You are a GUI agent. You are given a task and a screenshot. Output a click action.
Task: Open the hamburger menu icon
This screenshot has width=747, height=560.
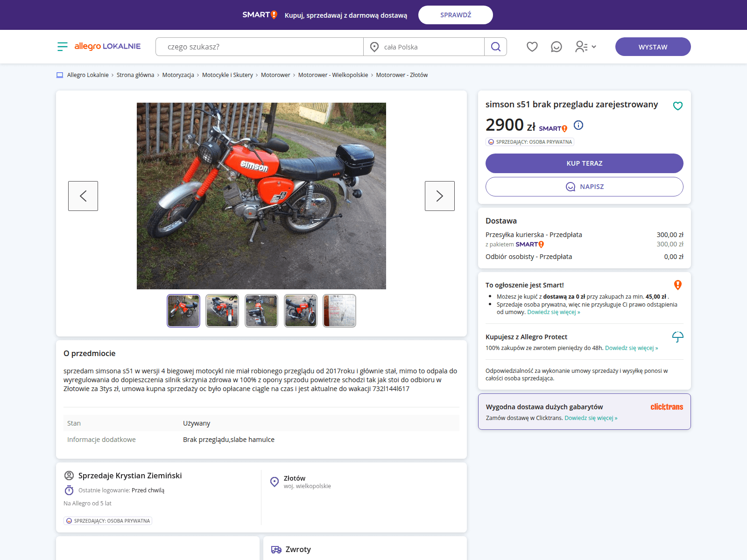coord(63,47)
